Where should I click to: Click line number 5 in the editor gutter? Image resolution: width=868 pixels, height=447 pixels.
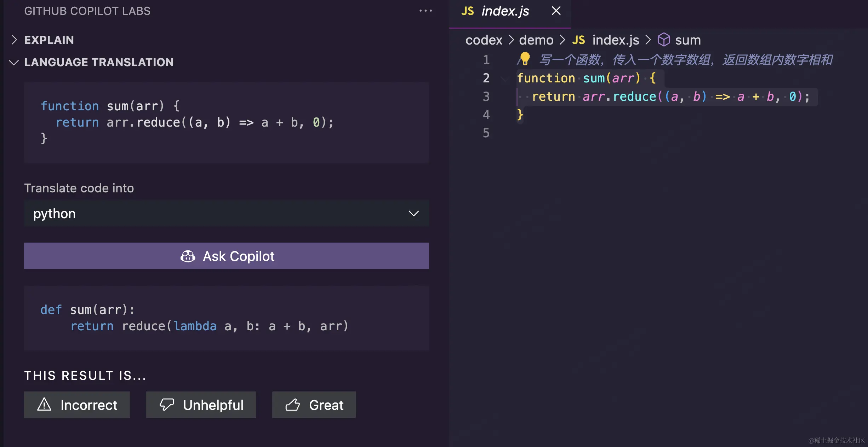(x=486, y=133)
